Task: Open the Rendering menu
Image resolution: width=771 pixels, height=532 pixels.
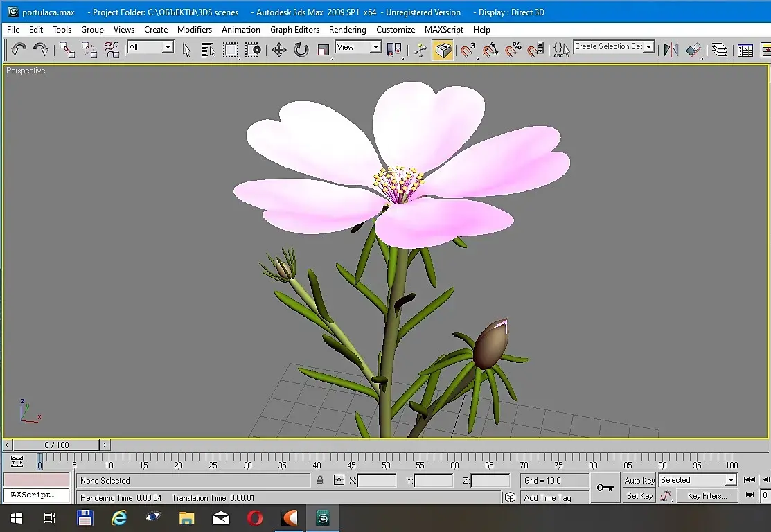Action: coord(347,30)
